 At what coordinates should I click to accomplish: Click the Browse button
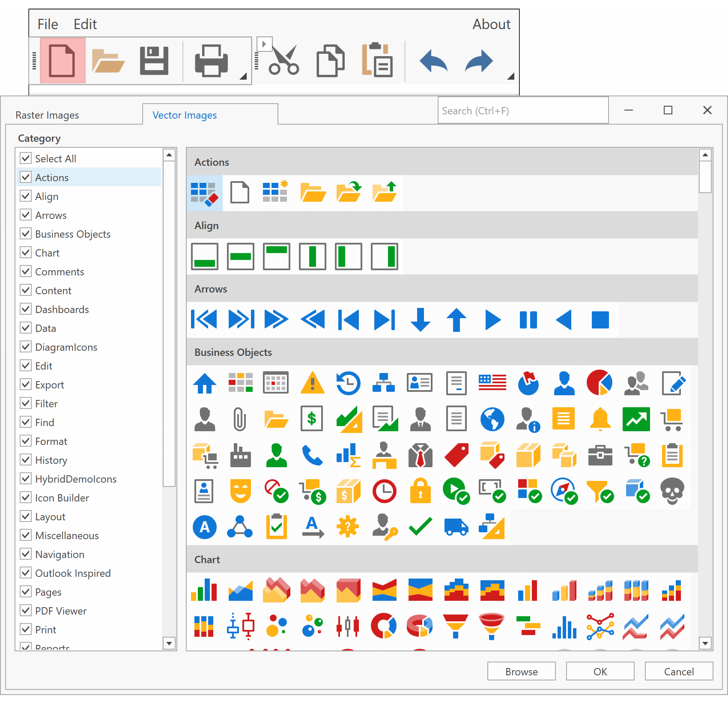coord(521,671)
